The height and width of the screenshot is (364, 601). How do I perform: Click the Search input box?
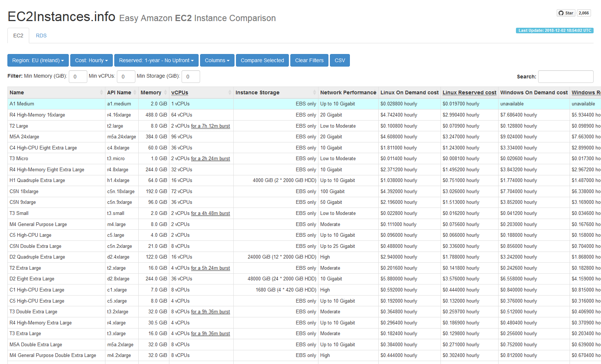coord(566,77)
